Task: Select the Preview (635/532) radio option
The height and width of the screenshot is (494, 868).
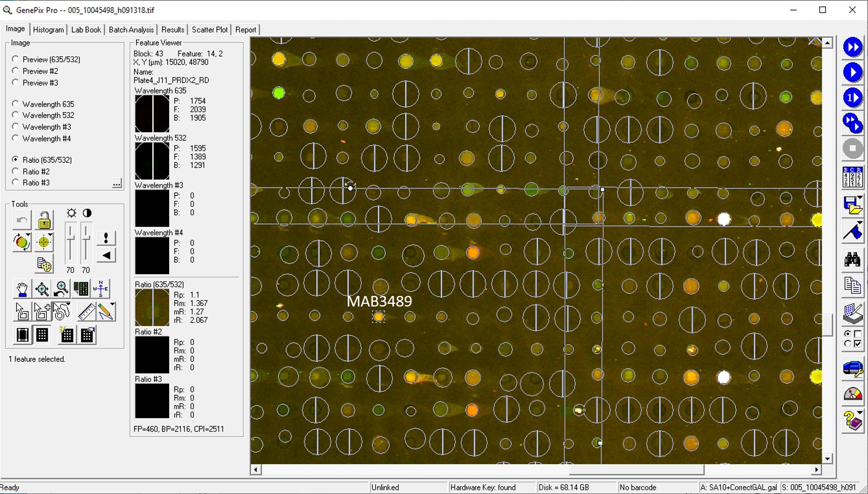Action: coord(16,59)
